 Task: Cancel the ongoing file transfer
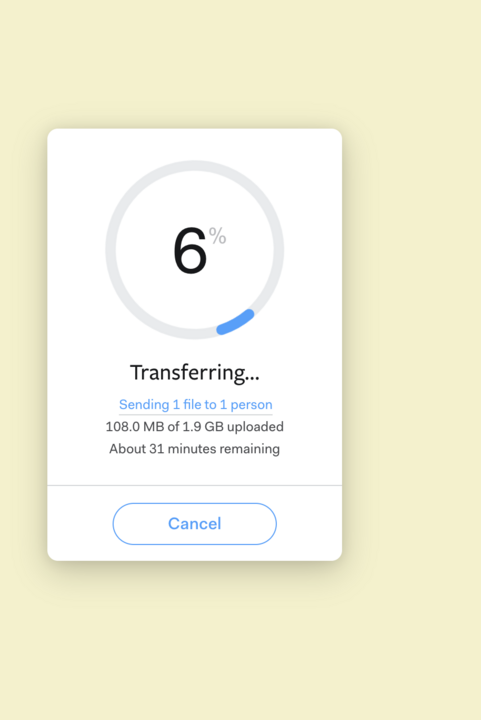point(195,523)
